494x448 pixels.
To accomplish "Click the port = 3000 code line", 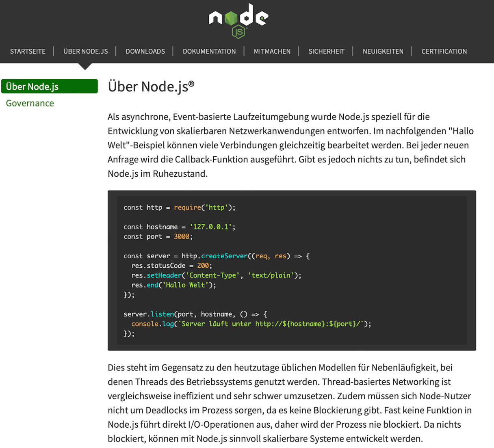I will pos(158,237).
